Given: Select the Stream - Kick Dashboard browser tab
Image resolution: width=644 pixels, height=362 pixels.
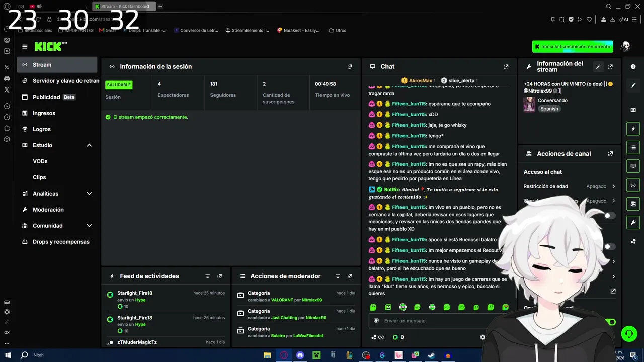Looking at the screenshot, I should (x=123, y=6).
